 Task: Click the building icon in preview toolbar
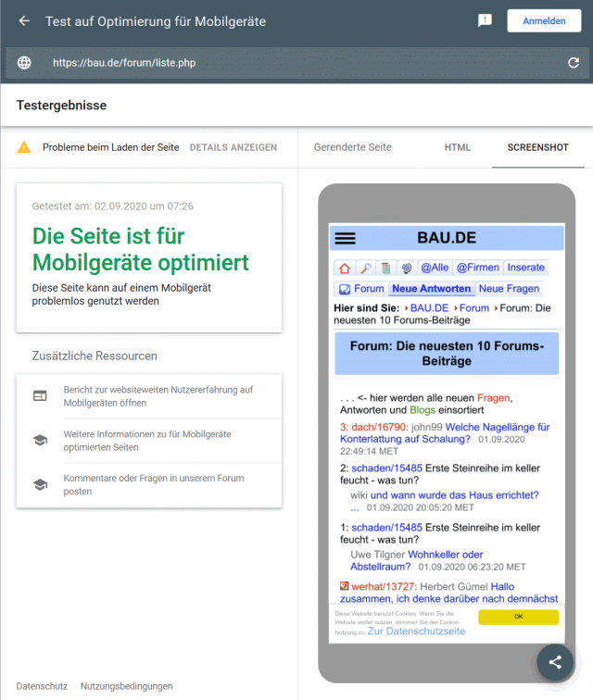(x=386, y=268)
